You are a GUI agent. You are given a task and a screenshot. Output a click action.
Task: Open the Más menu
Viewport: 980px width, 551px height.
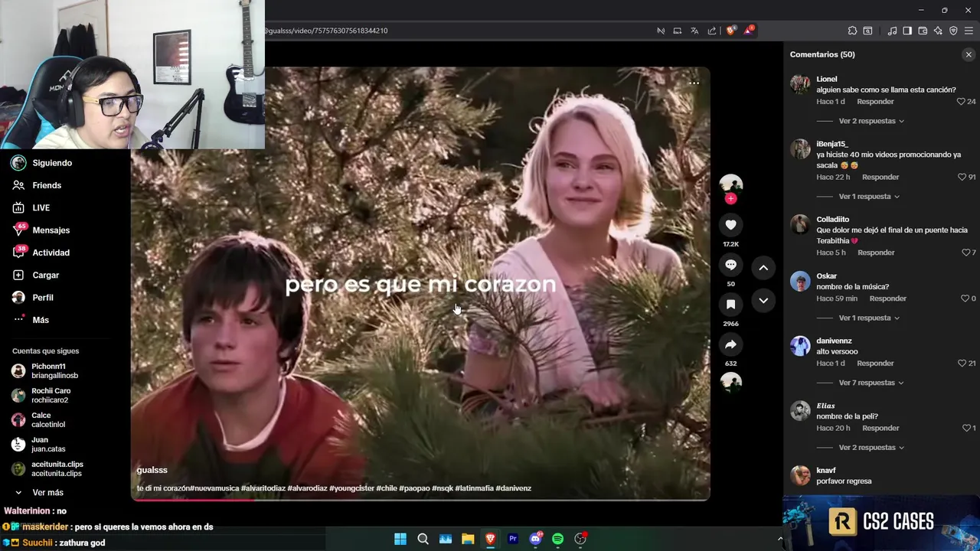[41, 320]
